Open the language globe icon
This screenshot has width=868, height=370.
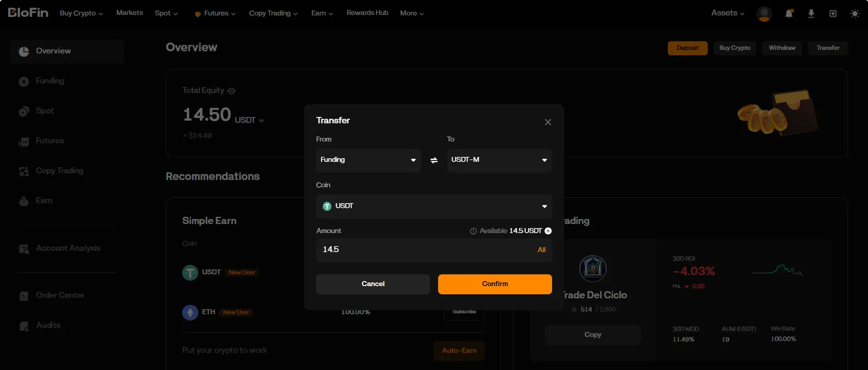833,14
